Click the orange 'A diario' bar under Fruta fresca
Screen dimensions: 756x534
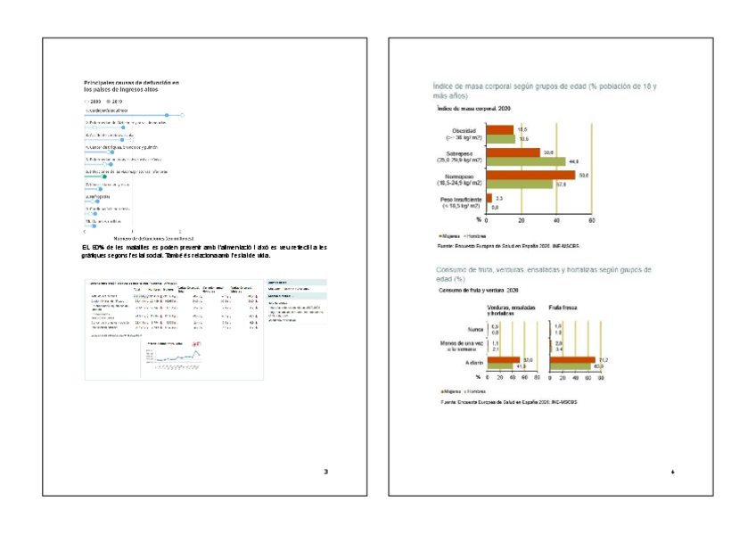pos(572,359)
